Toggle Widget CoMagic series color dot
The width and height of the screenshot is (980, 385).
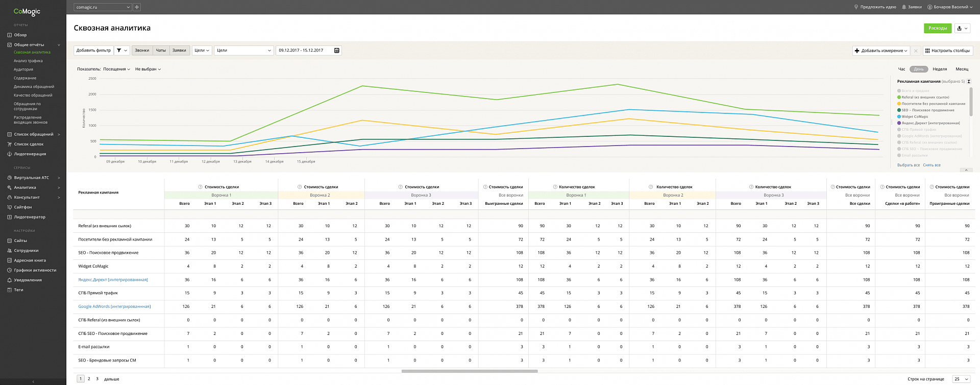(x=899, y=117)
